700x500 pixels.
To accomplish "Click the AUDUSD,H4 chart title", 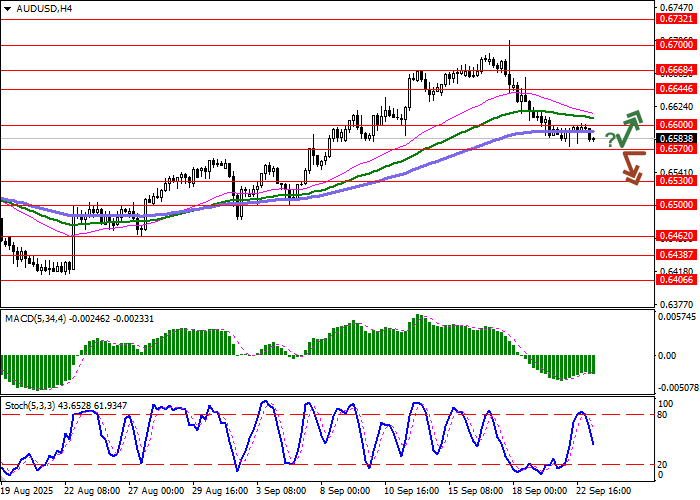I will tap(44, 8).
